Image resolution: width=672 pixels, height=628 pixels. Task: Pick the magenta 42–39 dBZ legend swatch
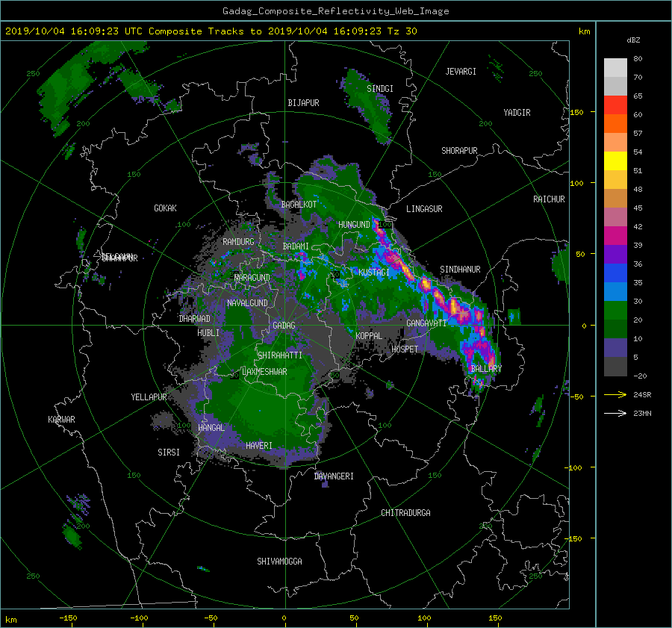tap(615, 236)
